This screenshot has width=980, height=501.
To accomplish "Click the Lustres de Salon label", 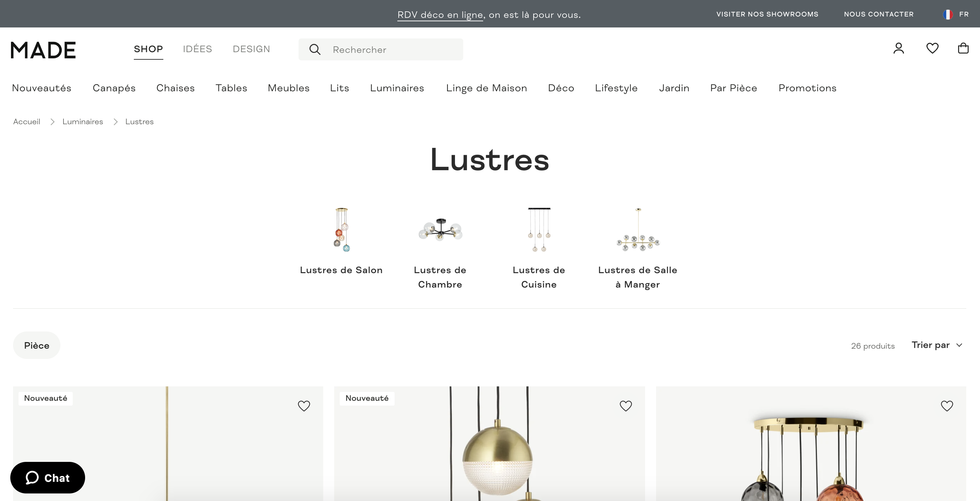I will coord(341,270).
